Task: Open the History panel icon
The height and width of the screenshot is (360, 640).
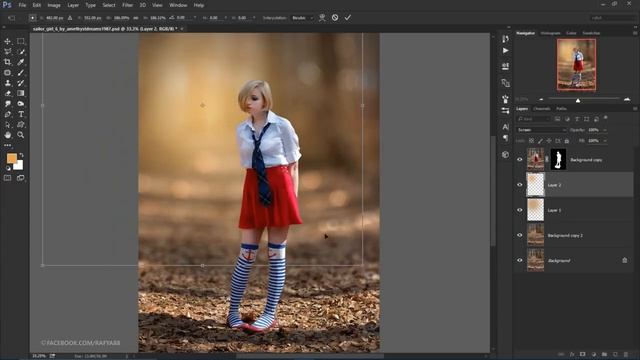Action: 505,38
